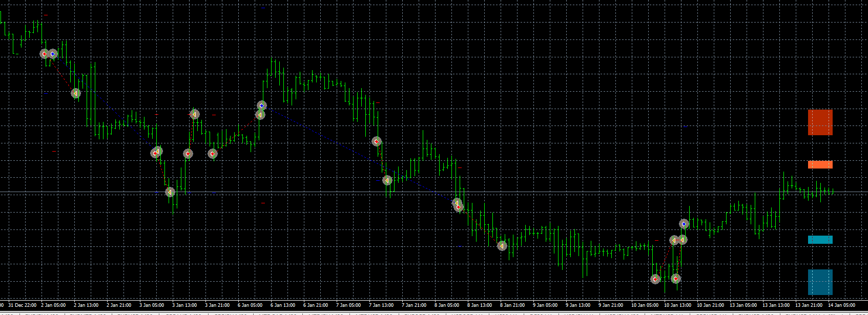Select the red sell-entry marker at 2 Jan 05:00

tap(45, 54)
